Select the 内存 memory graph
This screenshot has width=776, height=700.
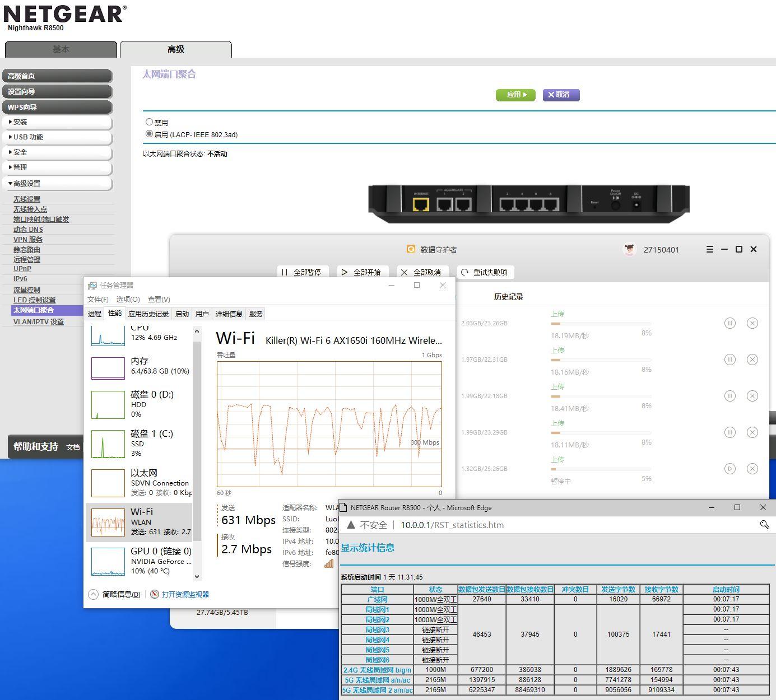tap(108, 368)
